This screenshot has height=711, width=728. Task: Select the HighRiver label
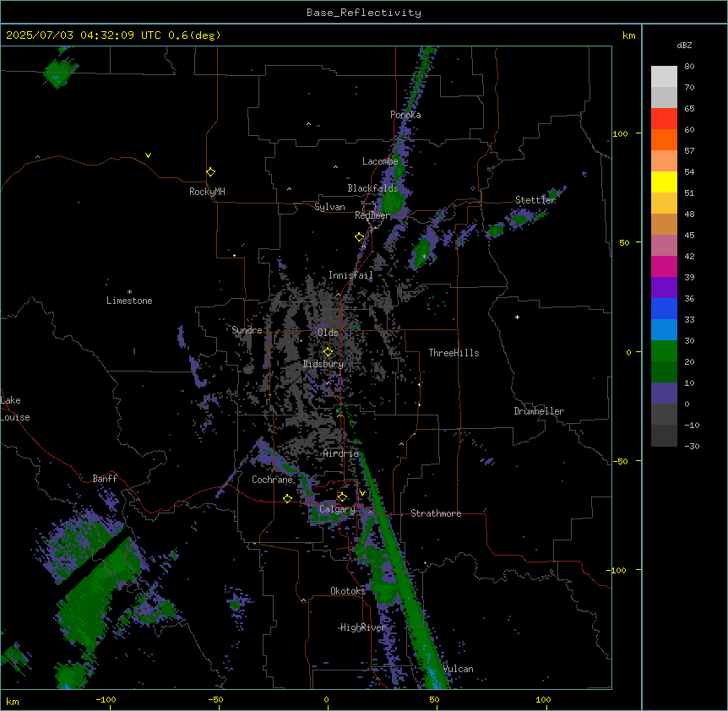coord(363,627)
